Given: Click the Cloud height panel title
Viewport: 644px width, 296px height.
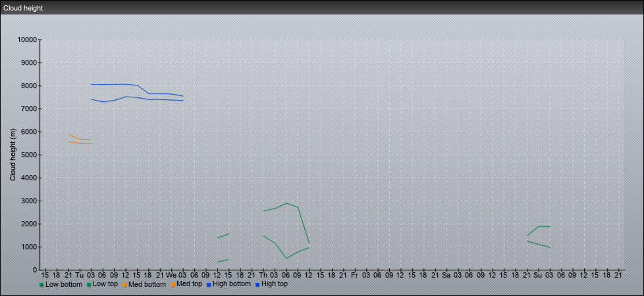Looking at the screenshot, I should 23,8.
